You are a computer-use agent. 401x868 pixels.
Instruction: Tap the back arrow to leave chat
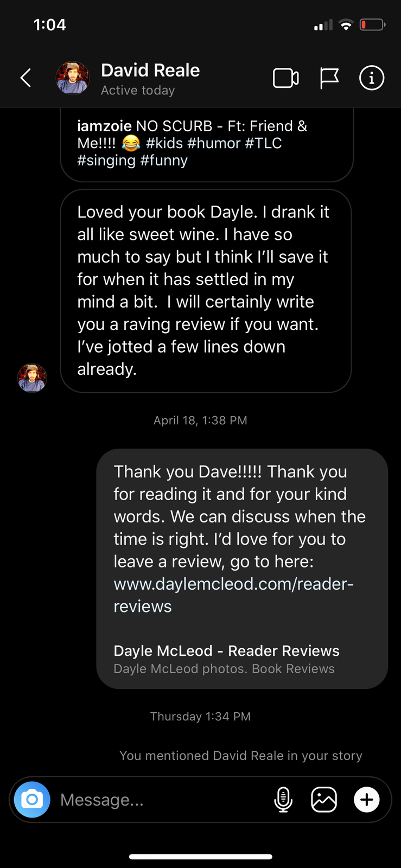click(x=26, y=78)
